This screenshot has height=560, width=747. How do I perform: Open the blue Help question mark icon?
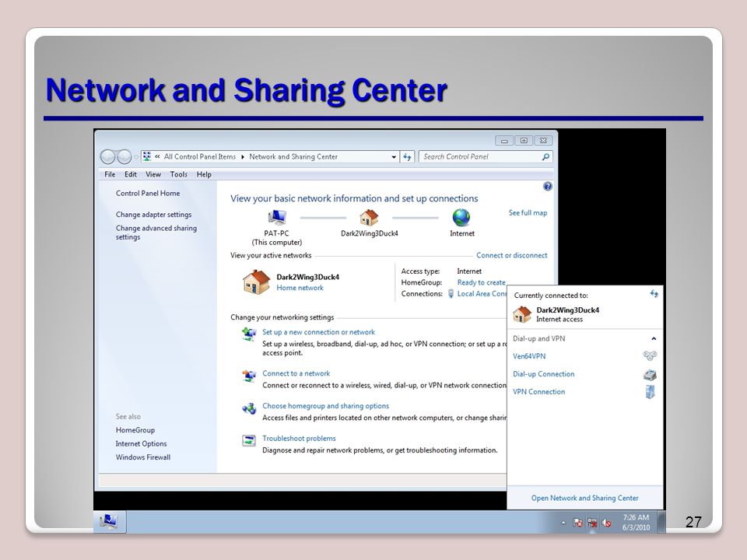pyautogui.click(x=547, y=187)
